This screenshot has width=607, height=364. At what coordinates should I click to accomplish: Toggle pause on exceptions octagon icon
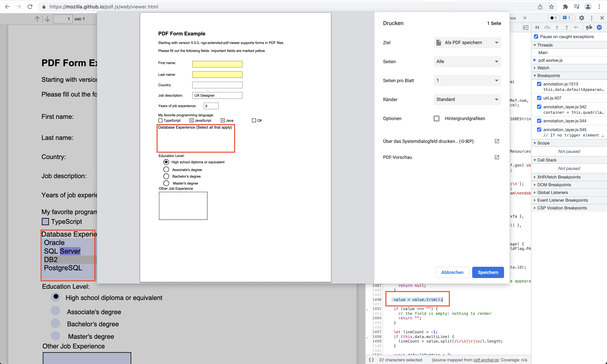click(x=599, y=27)
